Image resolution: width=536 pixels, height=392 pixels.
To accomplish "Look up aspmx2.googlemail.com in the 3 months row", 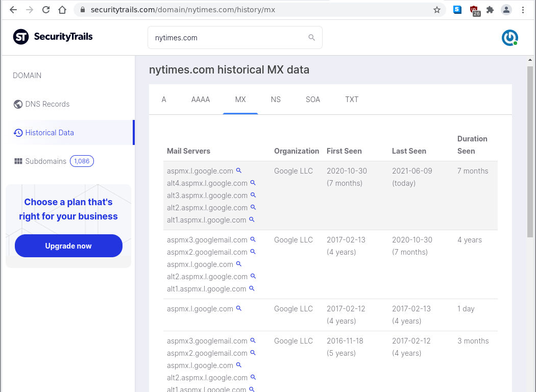I will (253, 353).
